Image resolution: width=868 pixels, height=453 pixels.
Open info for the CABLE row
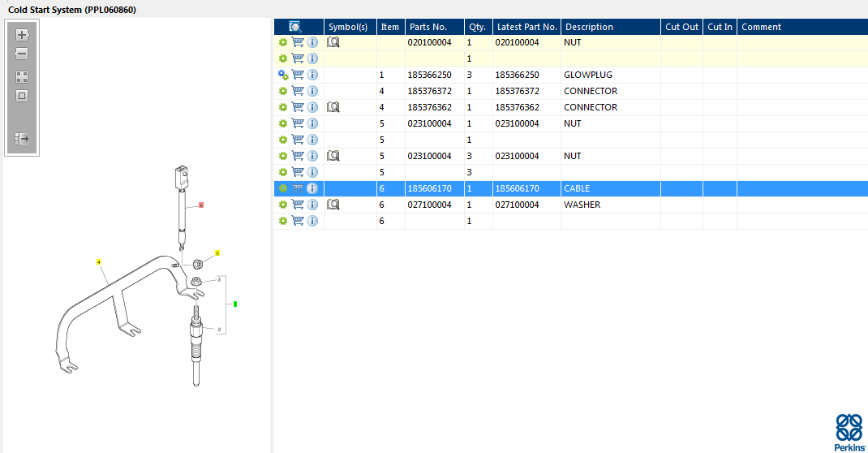click(312, 188)
